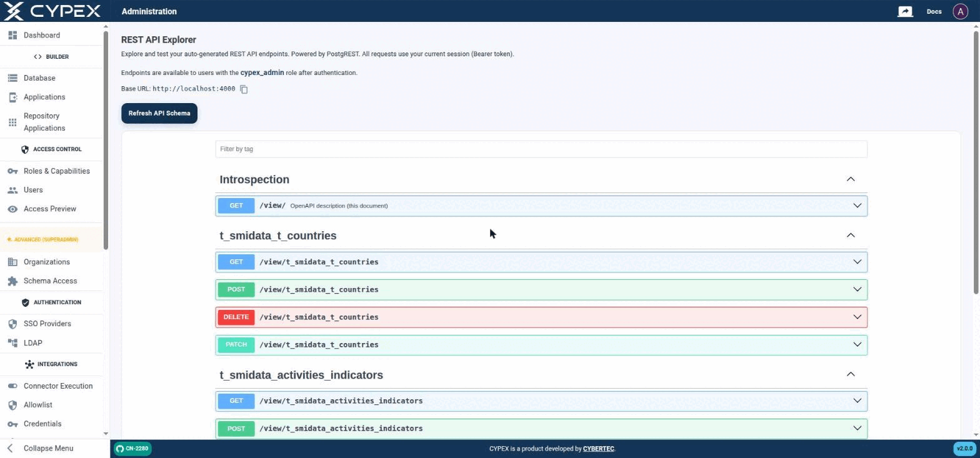Click the PATCH method badge
Screen dimensions: 980x458
click(x=236, y=344)
